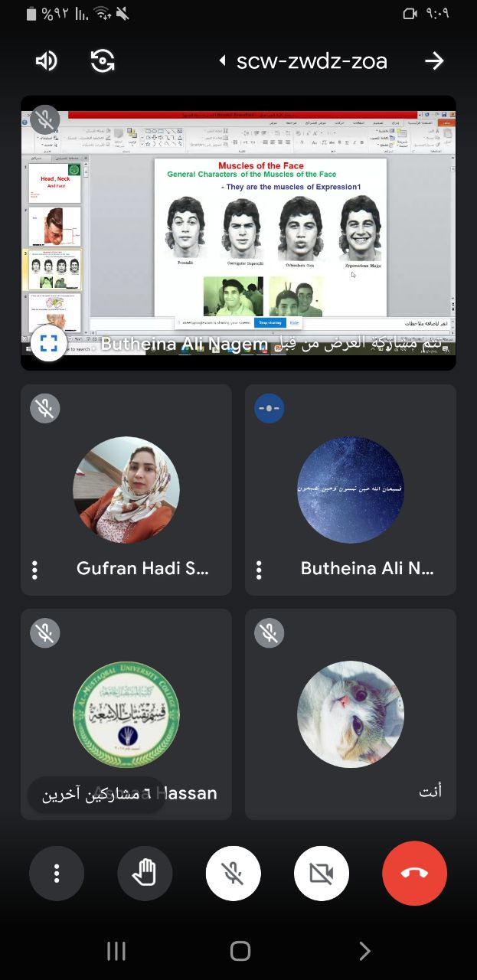Screen dimensions: 477x980
Task: Tap the Al-Mustaqbal University logo avatar
Action: click(126, 714)
